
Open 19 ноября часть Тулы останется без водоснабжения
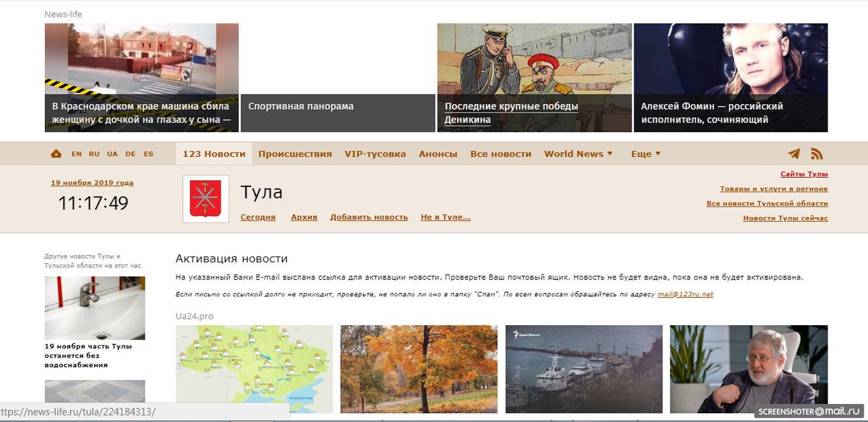pos(88,356)
